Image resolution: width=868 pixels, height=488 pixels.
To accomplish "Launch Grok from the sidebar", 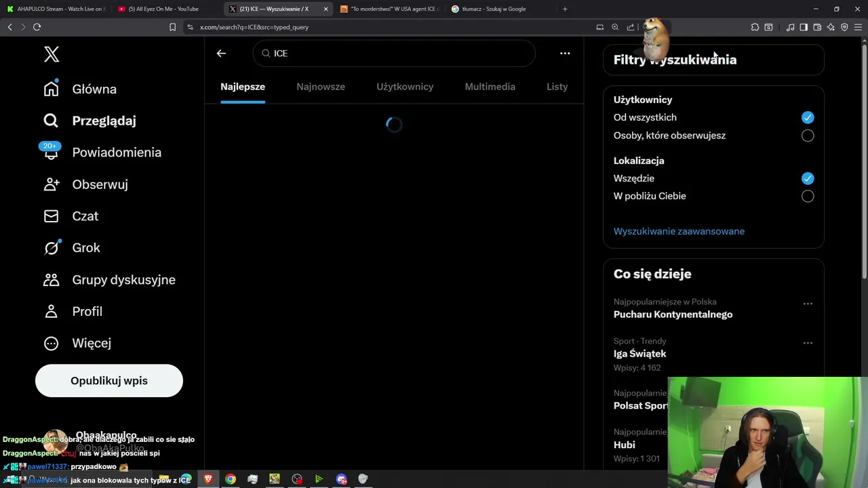I will click(x=72, y=248).
